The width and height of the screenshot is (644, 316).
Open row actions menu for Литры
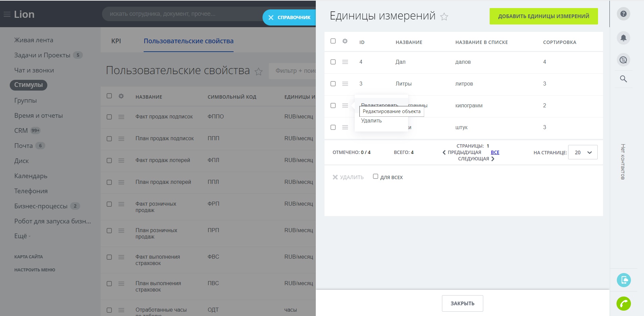pos(345,84)
